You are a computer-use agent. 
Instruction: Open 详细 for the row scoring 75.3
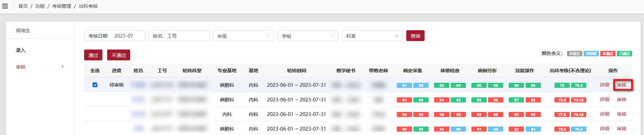605,85
